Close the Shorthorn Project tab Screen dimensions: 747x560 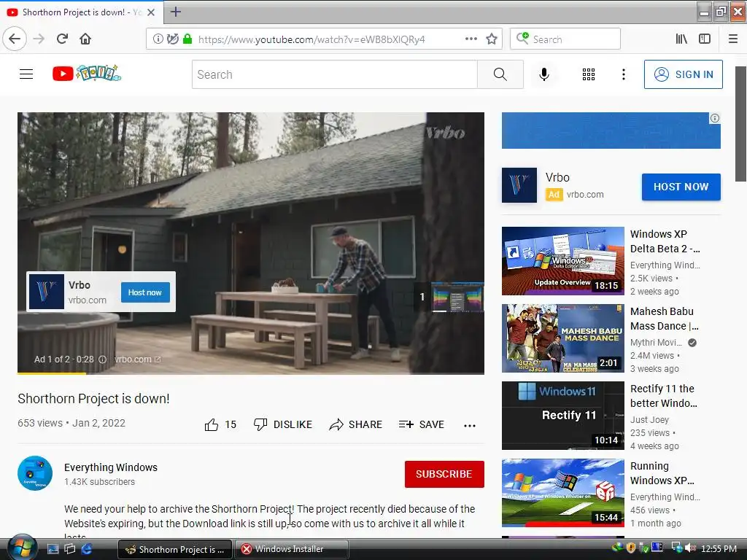click(x=150, y=12)
